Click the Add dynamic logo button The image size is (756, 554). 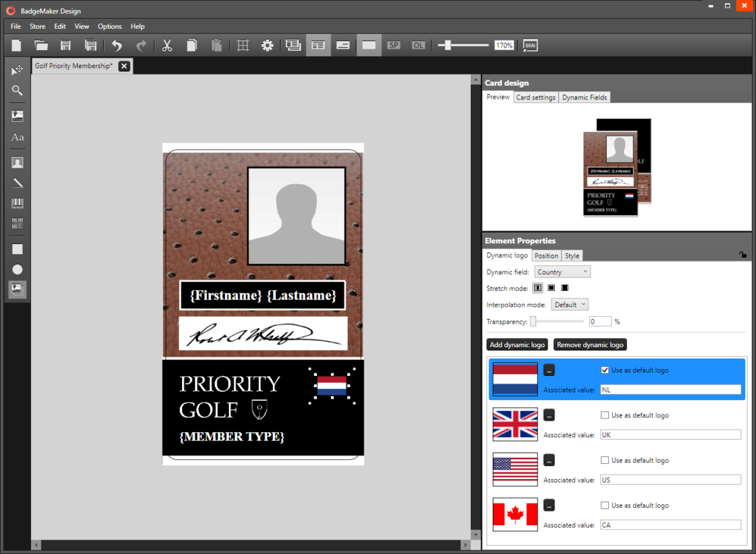[x=517, y=344]
